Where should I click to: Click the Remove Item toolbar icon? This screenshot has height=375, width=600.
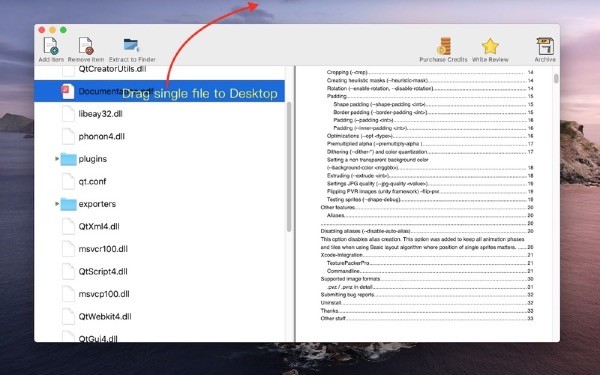pyautogui.click(x=86, y=46)
